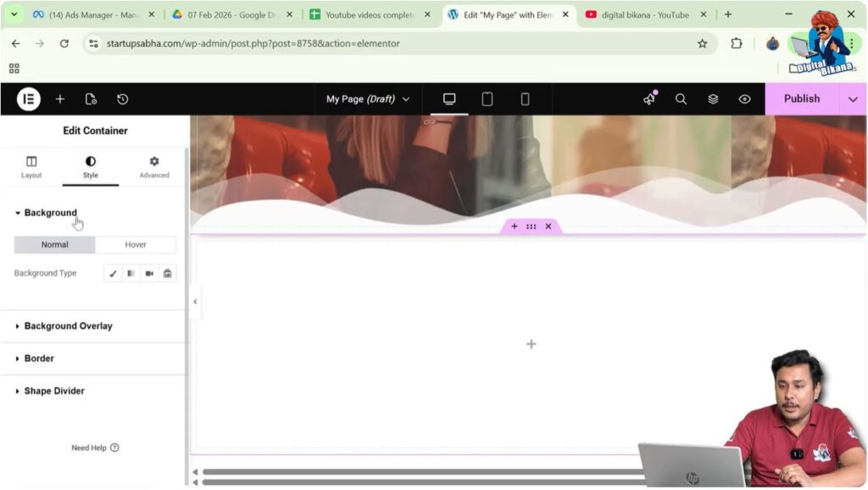
Task: Open the Elementor logo menu
Action: [27, 99]
